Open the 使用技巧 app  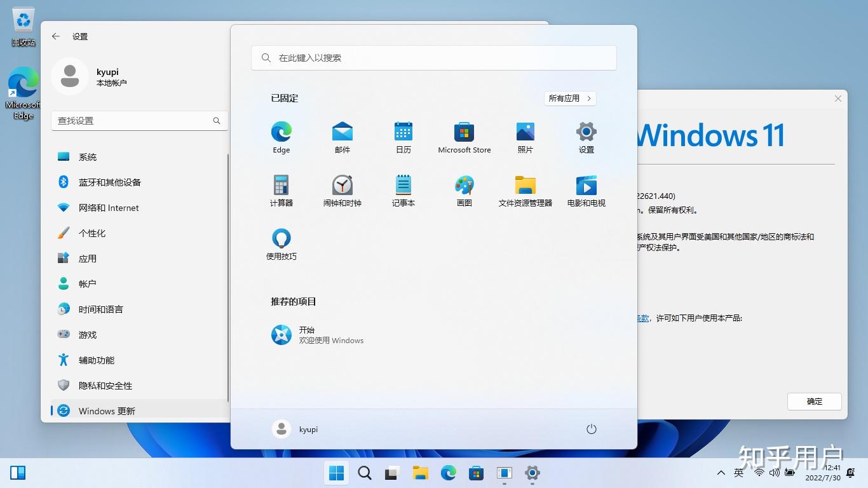pos(281,243)
